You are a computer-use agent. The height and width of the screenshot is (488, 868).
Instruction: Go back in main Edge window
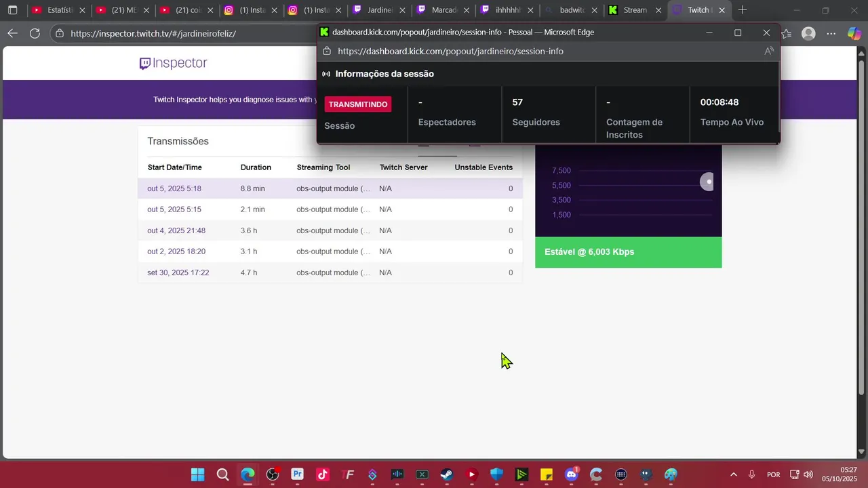tap(13, 33)
